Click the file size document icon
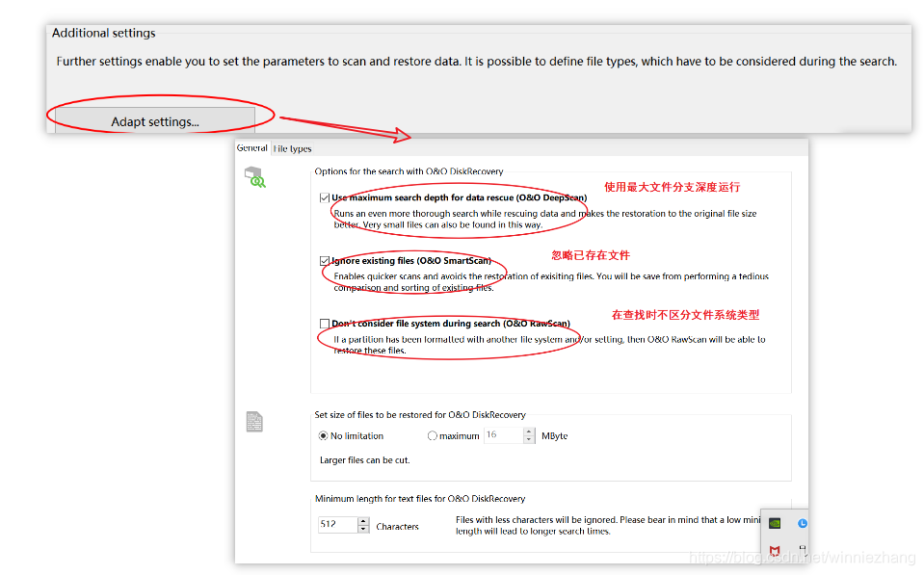This screenshot has width=924, height=575. pos(254,421)
